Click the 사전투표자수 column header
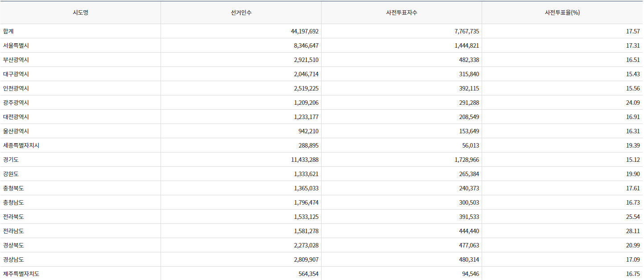 [x=401, y=12]
